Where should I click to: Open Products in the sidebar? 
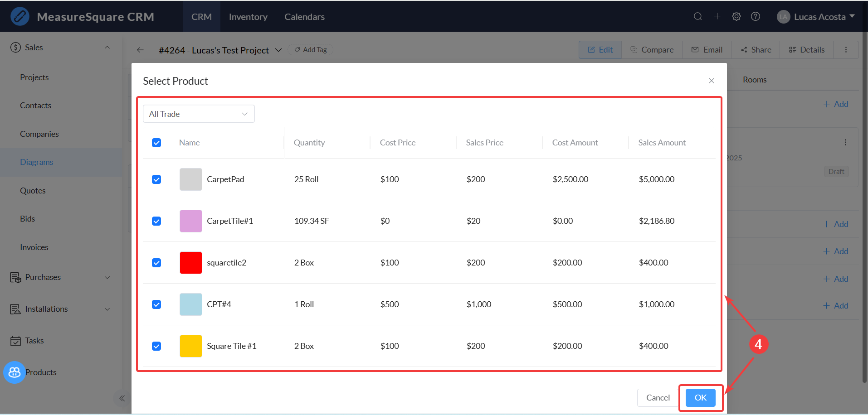point(41,372)
